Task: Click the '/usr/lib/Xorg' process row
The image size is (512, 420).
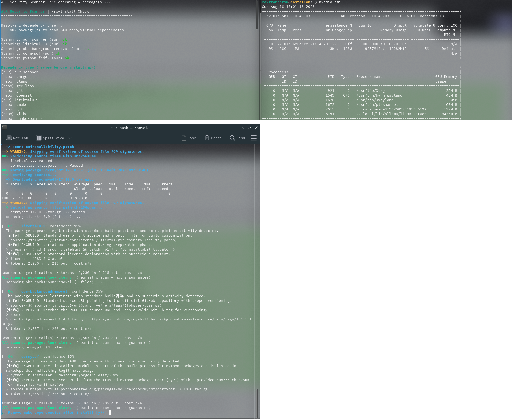Action: (362, 90)
